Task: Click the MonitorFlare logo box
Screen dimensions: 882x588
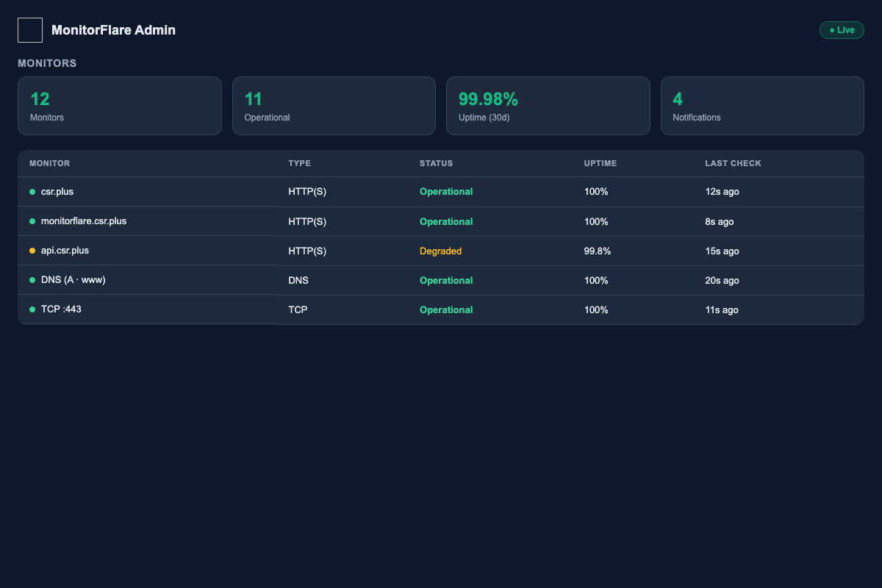Action: tap(30, 30)
